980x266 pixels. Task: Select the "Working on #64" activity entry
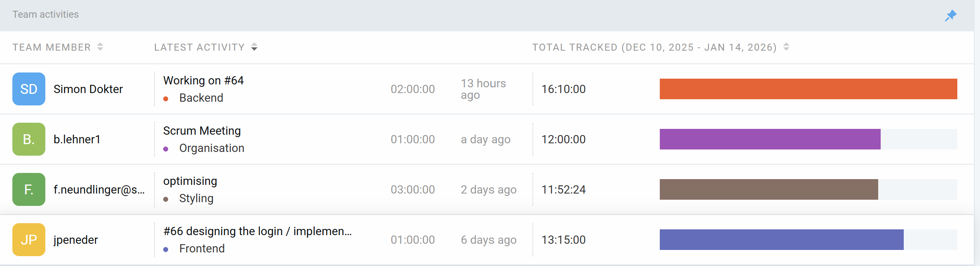(x=204, y=80)
